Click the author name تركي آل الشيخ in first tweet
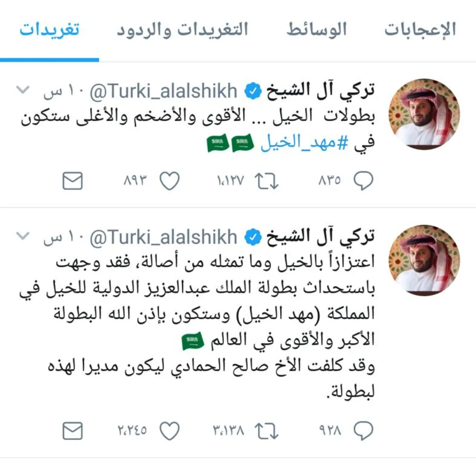 321,91
